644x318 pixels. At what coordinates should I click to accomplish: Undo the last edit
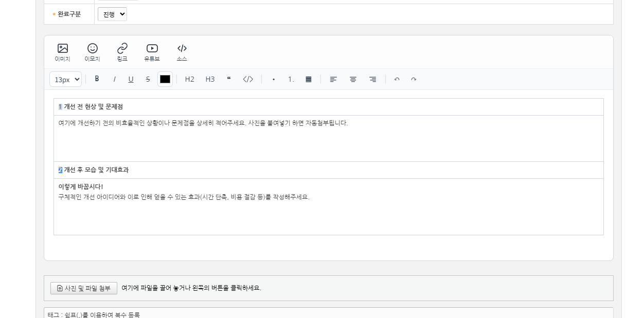click(397, 79)
